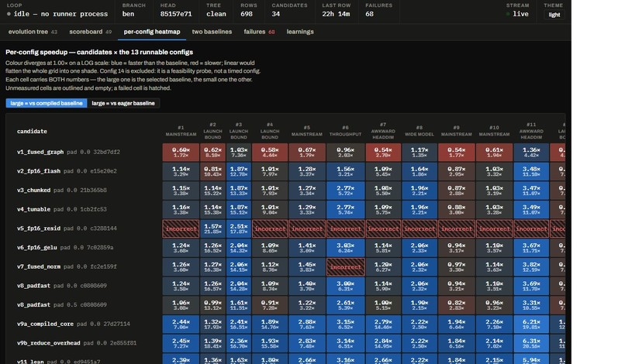Click the 1.17× cell in v1_fused_graph row
The width and height of the screenshot is (625, 364).
coord(420,152)
